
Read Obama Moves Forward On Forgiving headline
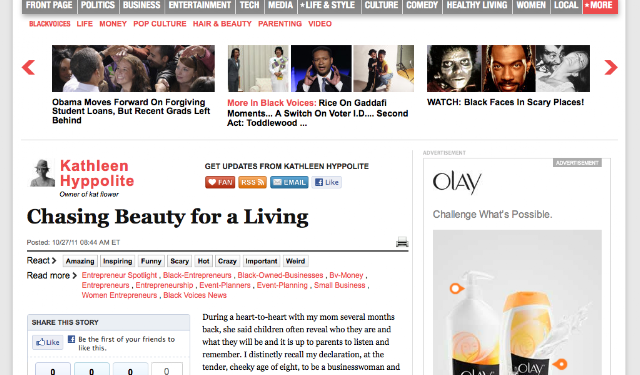coord(131,111)
